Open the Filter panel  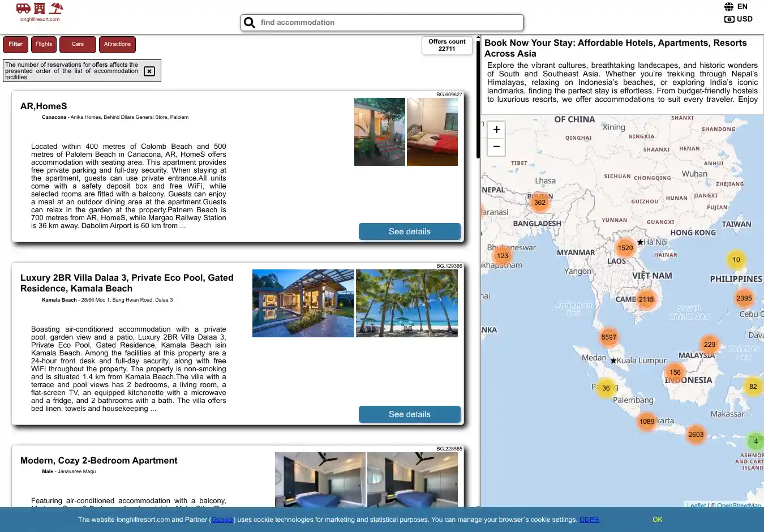(x=16, y=44)
